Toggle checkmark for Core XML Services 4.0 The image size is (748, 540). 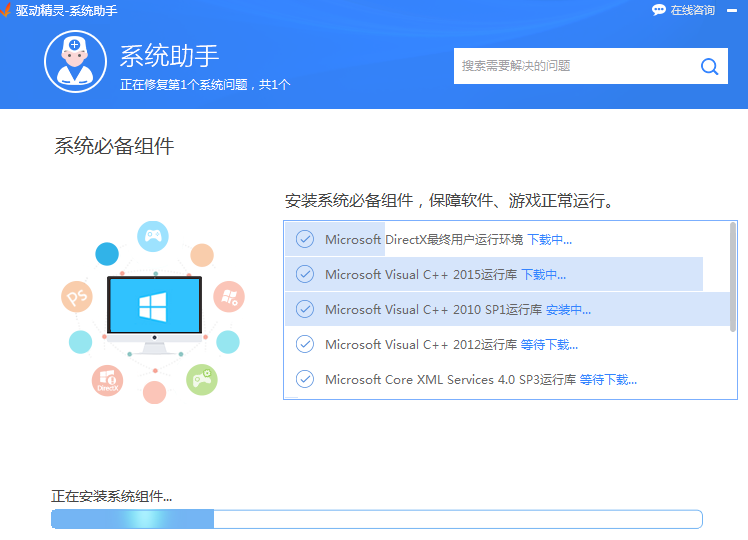point(305,379)
